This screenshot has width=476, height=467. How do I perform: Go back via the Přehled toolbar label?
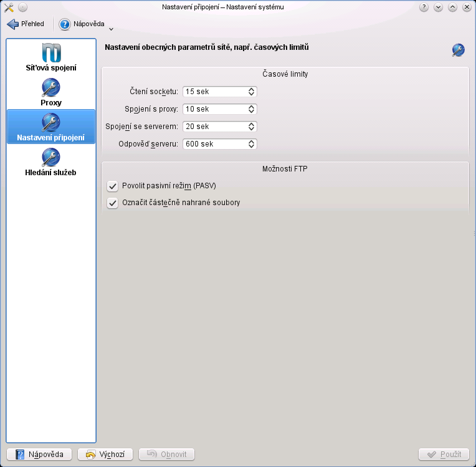32,24
